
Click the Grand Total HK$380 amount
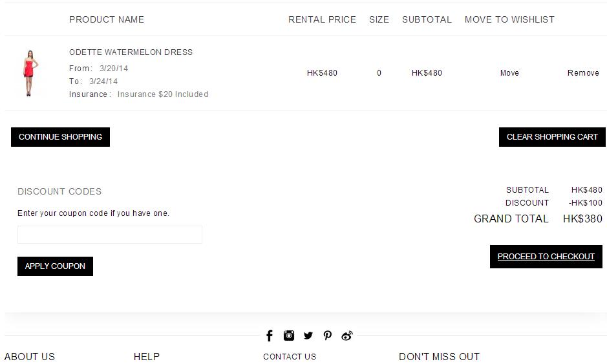tap(582, 219)
